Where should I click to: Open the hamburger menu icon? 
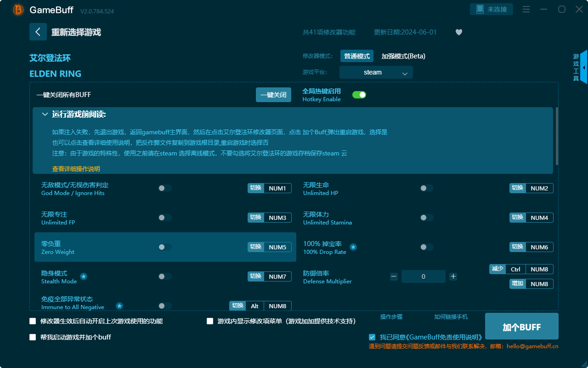(526, 9)
